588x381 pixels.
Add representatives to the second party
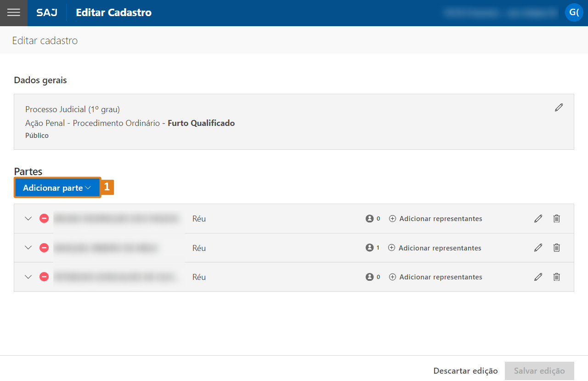point(435,248)
